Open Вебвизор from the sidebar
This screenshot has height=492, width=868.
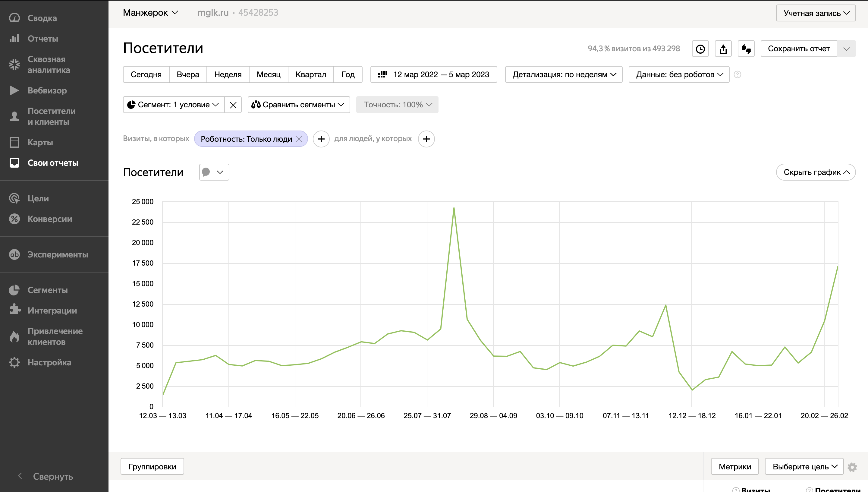(x=47, y=90)
